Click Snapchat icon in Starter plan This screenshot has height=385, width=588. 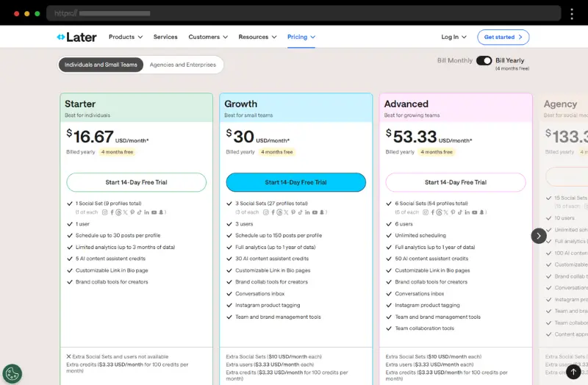pos(161,212)
